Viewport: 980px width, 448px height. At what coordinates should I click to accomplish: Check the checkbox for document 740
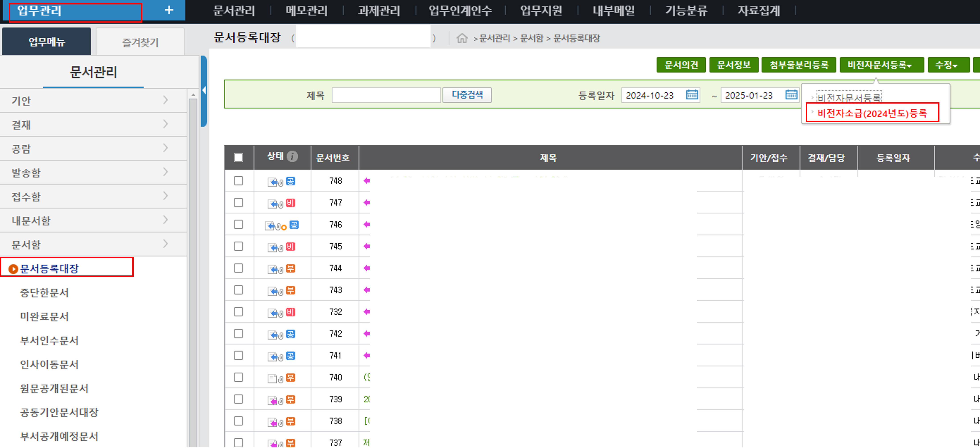(239, 377)
